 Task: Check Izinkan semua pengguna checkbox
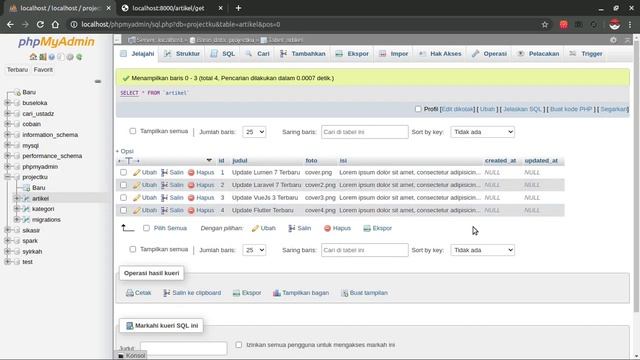click(x=239, y=344)
